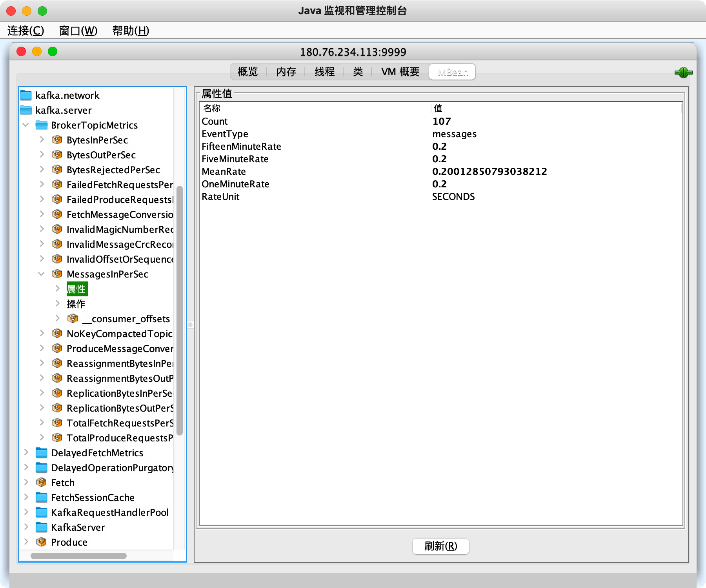706x588 pixels.
Task: Collapse the MessagesInPerSec node
Action: click(42, 274)
